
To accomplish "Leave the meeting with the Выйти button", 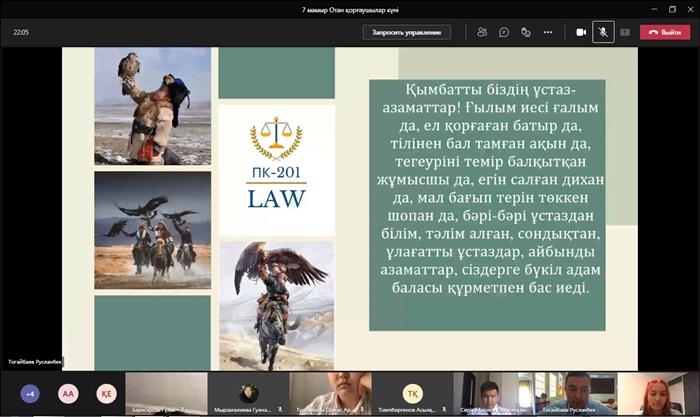I will (665, 32).
